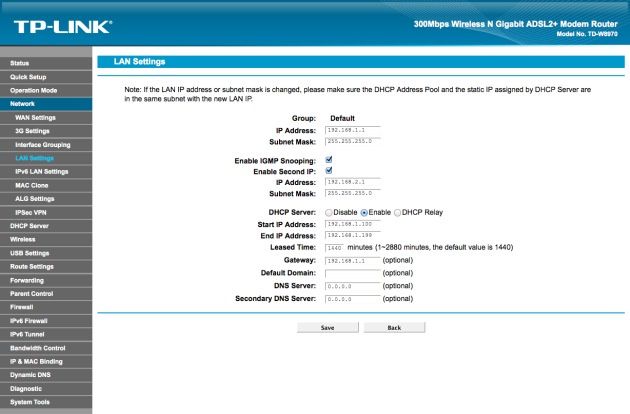This screenshot has height=414, width=630.
Task: Go to WAN Settings submenu
Action: 46,117
